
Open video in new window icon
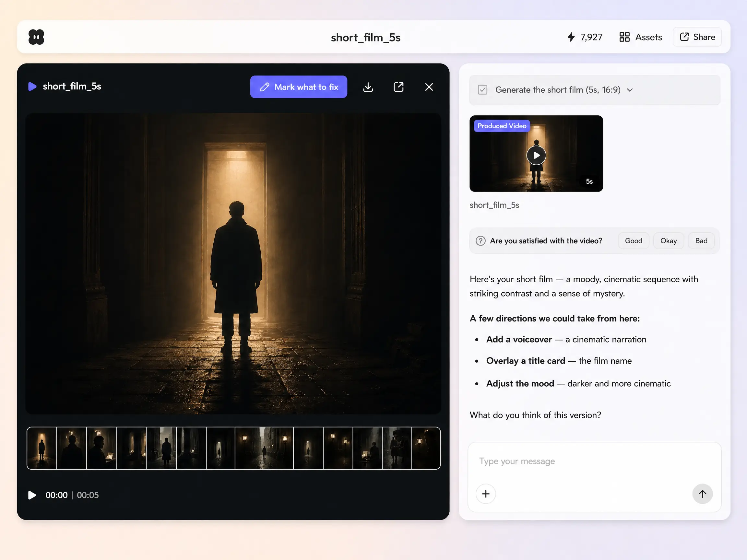[398, 87]
